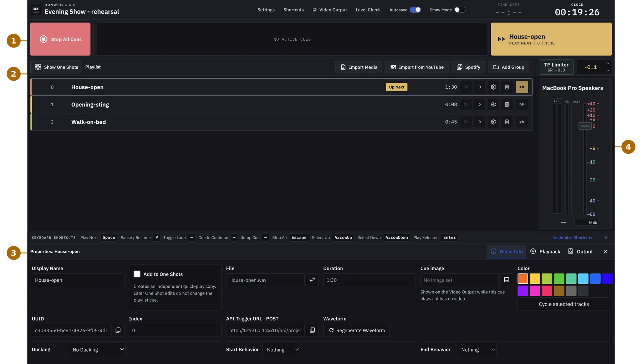Click the cue image picker icon

point(506,280)
